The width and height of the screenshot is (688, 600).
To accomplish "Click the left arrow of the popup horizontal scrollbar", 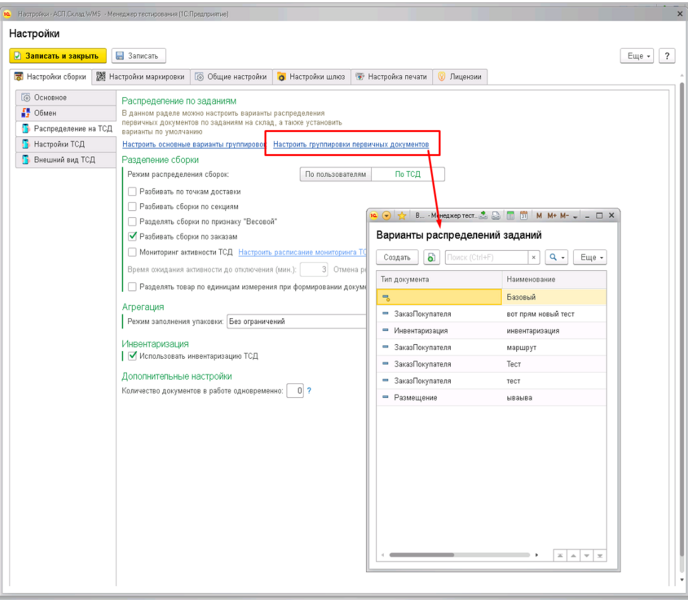I will (383, 555).
